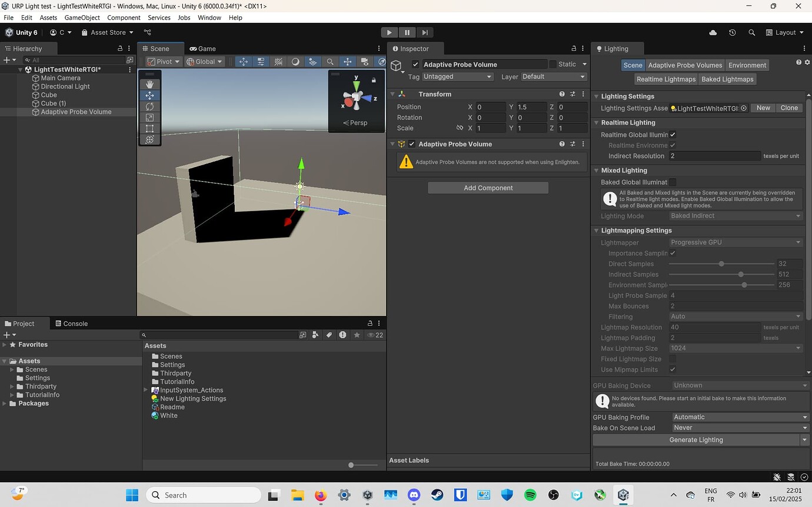Enable the Static checkbox in the Inspector

pos(553,64)
